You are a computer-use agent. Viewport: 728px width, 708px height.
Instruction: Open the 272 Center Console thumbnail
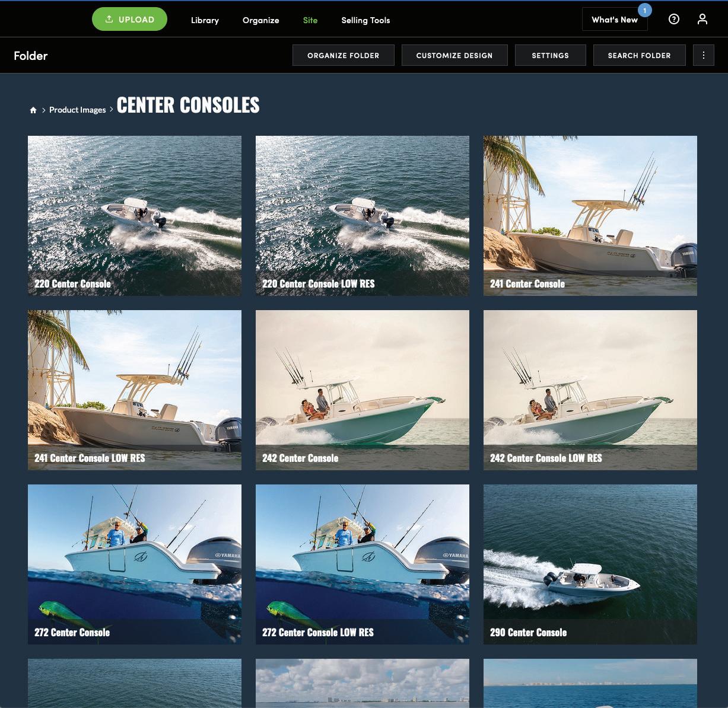pyautogui.click(x=135, y=565)
